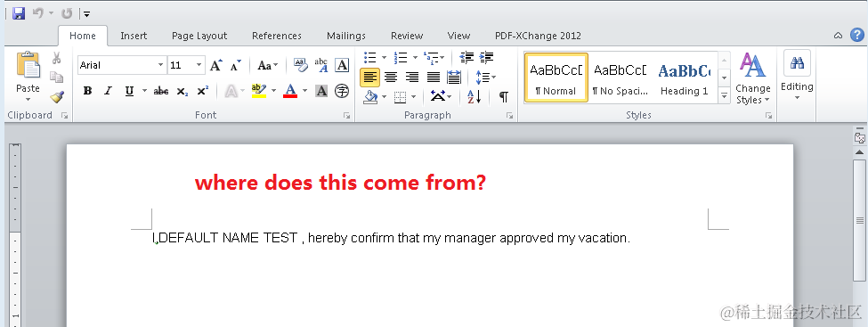
Task: Open Change Styles menu
Action: 753,78
